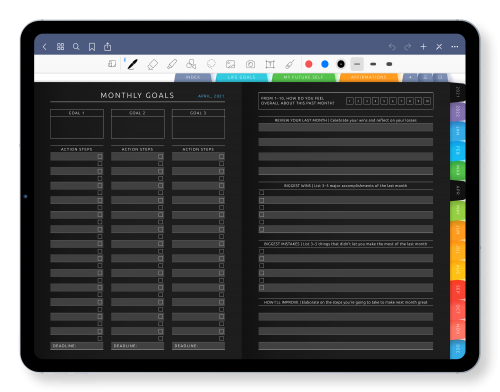The image size is (500, 392).
Task: Select the Eraser tool
Action: tap(152, 64)
